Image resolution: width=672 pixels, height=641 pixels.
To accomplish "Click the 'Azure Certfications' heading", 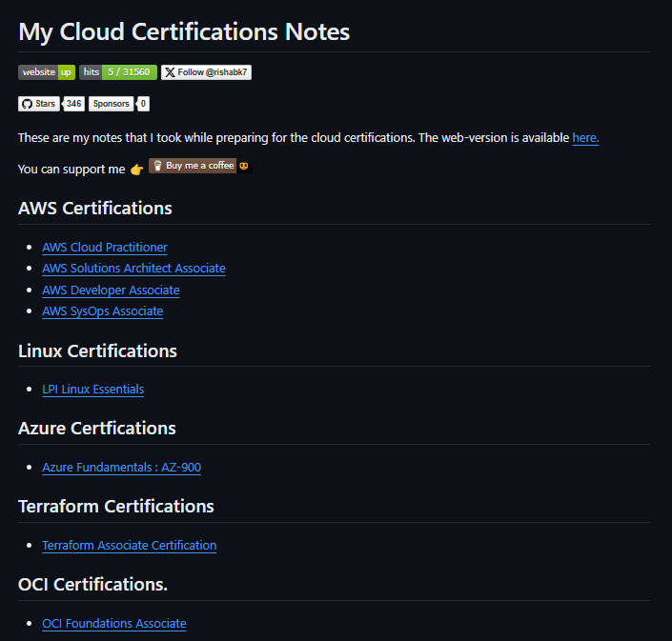I will tap(97, 429).
